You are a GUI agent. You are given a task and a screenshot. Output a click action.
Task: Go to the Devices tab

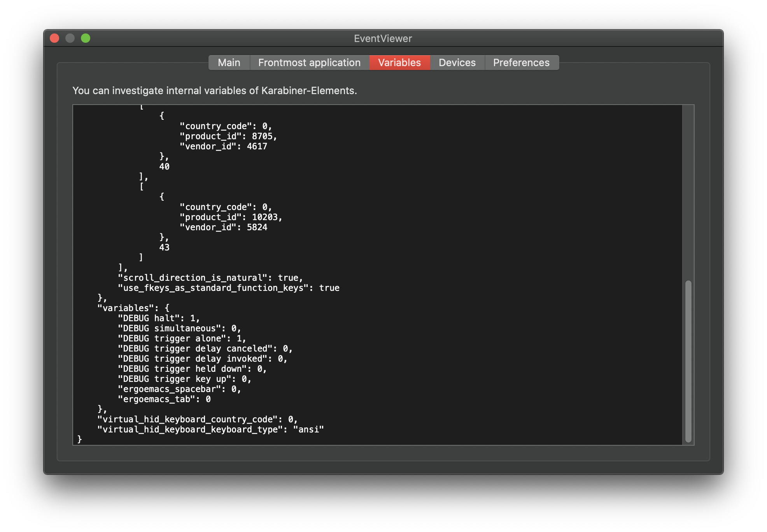[x=457, y=63]
